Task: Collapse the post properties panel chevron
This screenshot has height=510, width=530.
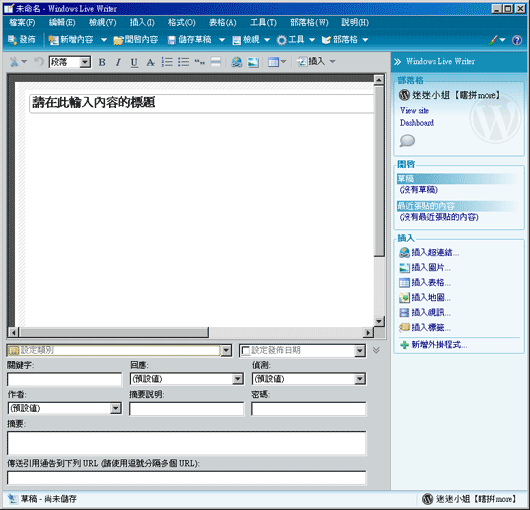Action: click(376, 350)
